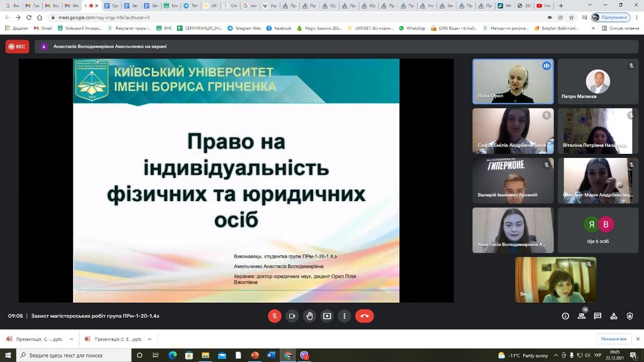Expand options for first Презентація pptx download
The image size is (644, 362).
pyautogui.click(x=71, y=339)
